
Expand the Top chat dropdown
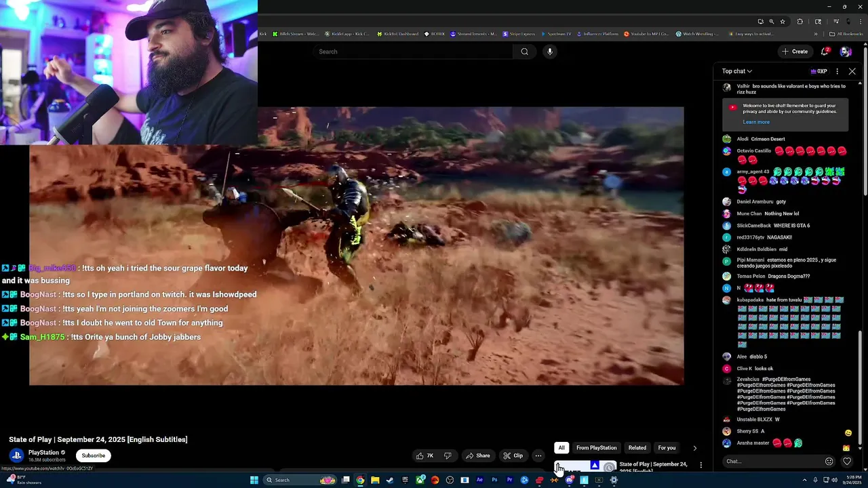[x=737, y=71]
